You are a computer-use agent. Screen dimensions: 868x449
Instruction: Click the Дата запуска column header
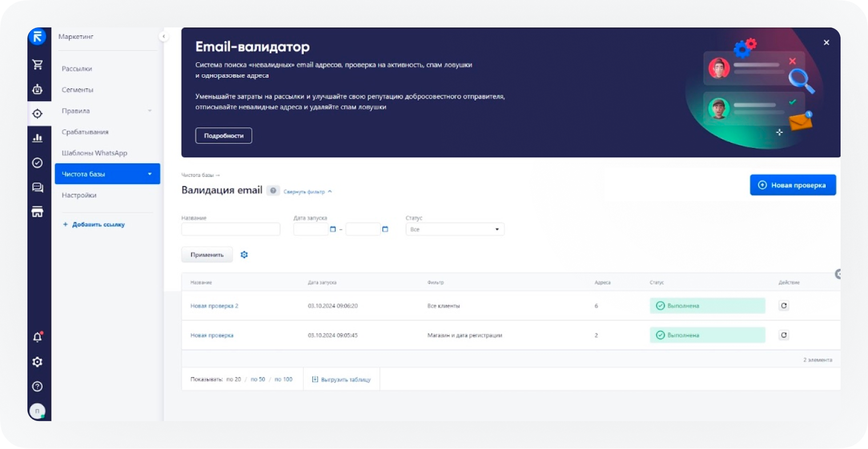322,283
